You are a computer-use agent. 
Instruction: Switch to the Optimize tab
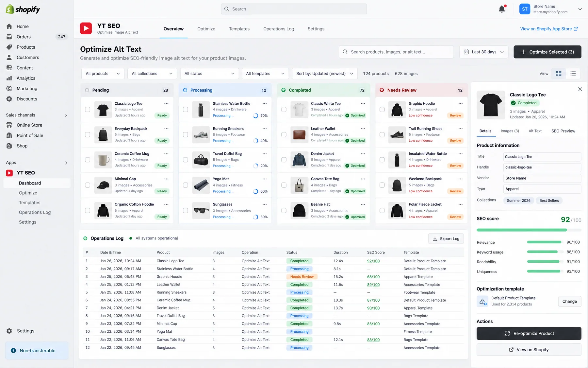[206, 29]
